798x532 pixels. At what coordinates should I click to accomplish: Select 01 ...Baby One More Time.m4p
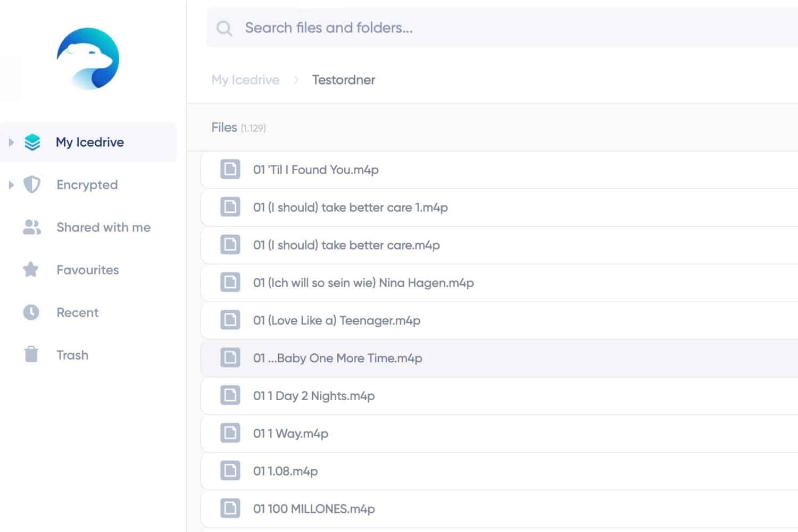coord(500,359)
